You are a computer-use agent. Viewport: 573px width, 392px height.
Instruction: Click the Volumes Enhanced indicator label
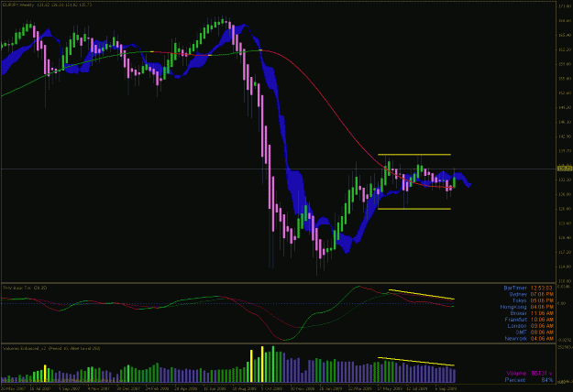pos(51,349)
